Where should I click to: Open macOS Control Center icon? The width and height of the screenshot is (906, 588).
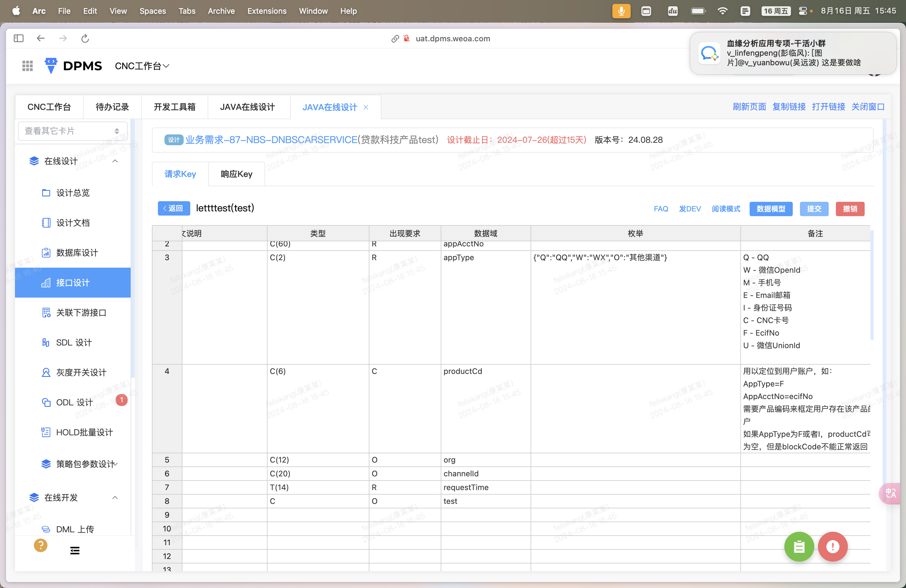[802, 11]
